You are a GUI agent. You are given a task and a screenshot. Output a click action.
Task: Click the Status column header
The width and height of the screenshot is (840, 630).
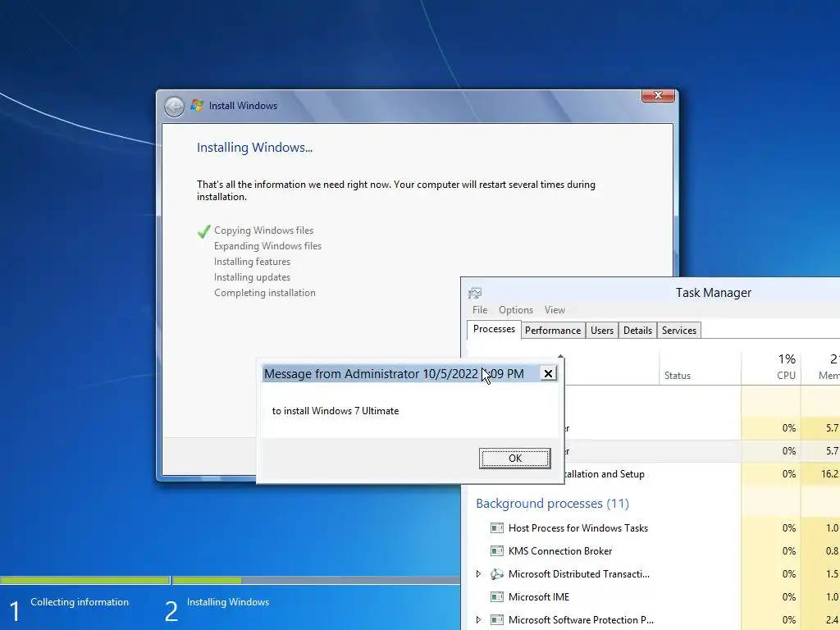point(701,367)
